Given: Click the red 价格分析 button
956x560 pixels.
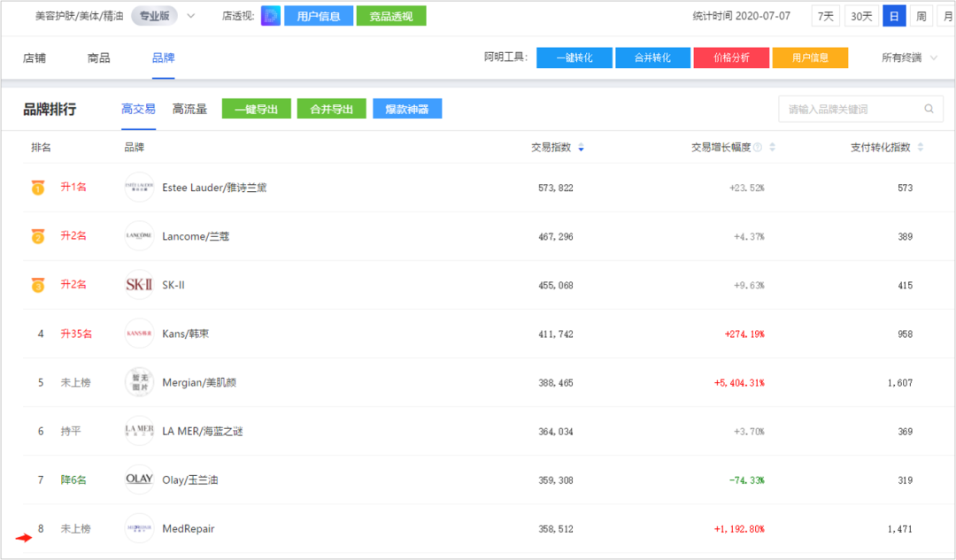Looking at the screenshot, I should tap(731, 58).
